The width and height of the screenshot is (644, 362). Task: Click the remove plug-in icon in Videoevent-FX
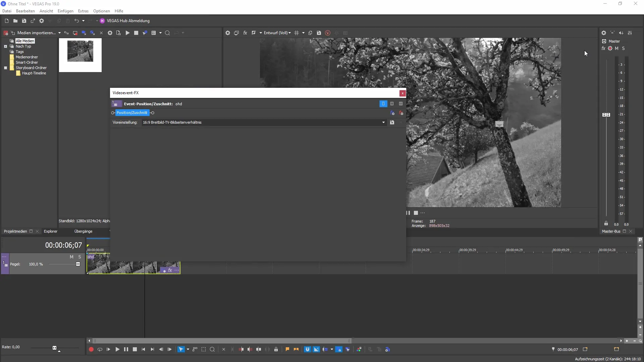point(401,113)
